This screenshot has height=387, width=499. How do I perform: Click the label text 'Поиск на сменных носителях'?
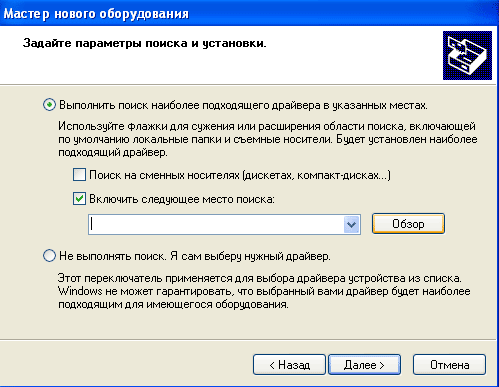164,175
